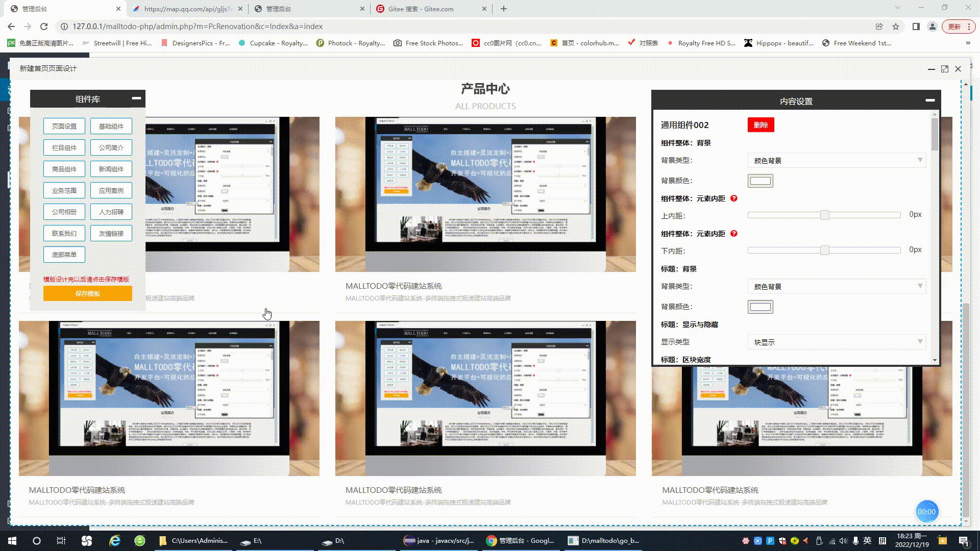Save the template with 保存模板 button
980x551 pixels.
click(88, 293)
